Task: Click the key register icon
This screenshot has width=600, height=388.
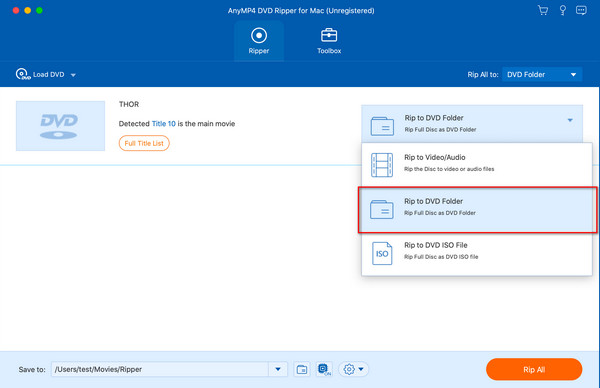Action: (x=562, y=10)
